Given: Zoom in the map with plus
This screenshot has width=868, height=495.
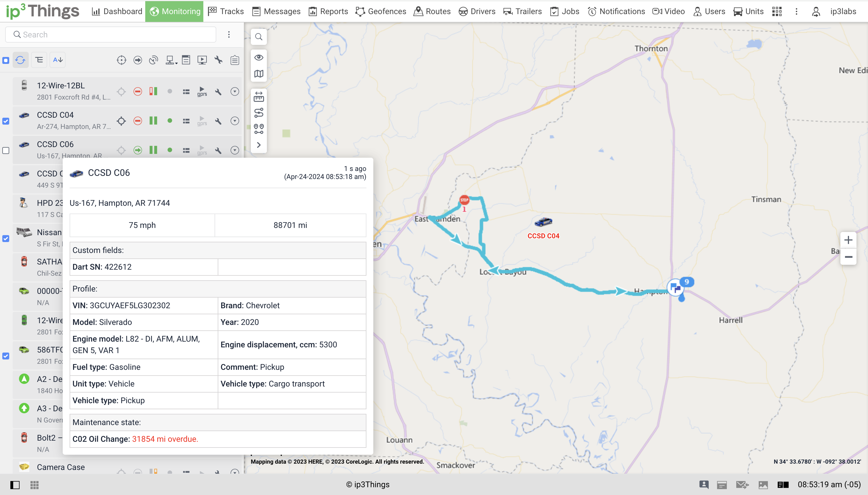Looking at the screenshot, I should pyautogui.click(x=848, y=240).
